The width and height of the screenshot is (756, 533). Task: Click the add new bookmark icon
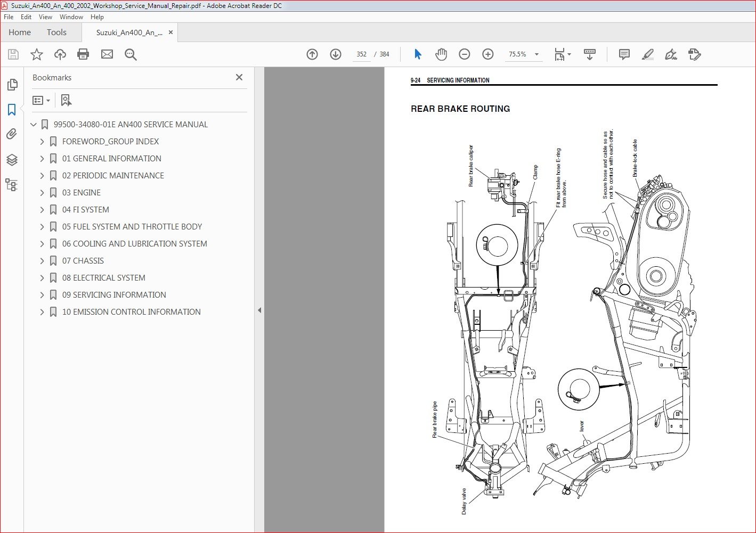pyautogui.click(x=66, y=100)
